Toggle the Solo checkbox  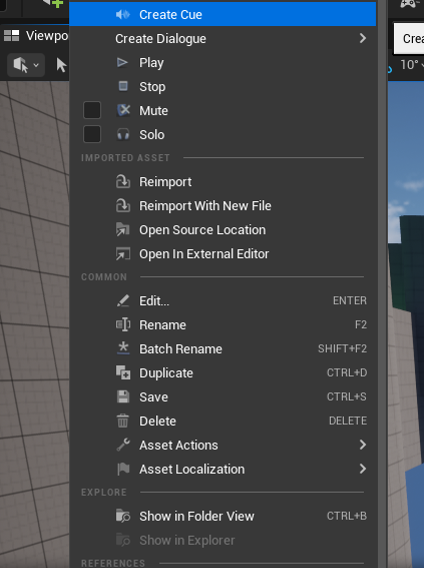coord(92,134)
